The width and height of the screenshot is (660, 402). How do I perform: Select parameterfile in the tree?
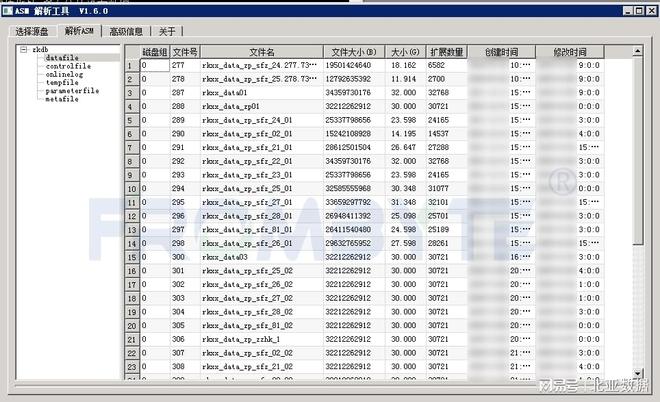click(72, 91)
